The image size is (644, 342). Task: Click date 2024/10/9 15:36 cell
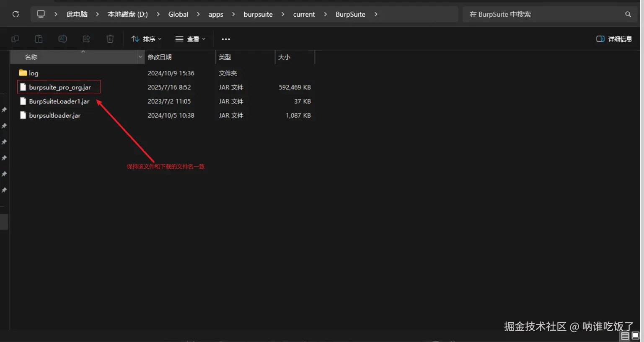click(171, 73)
